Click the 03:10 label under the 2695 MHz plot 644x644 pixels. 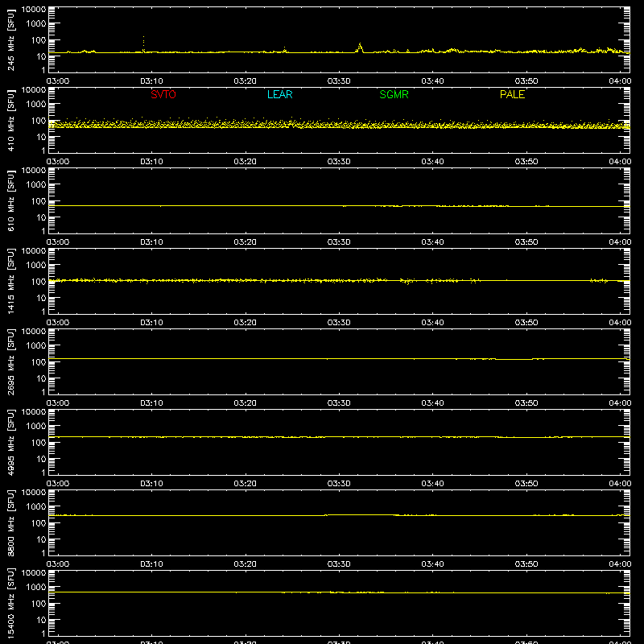[x=151, y=403]
